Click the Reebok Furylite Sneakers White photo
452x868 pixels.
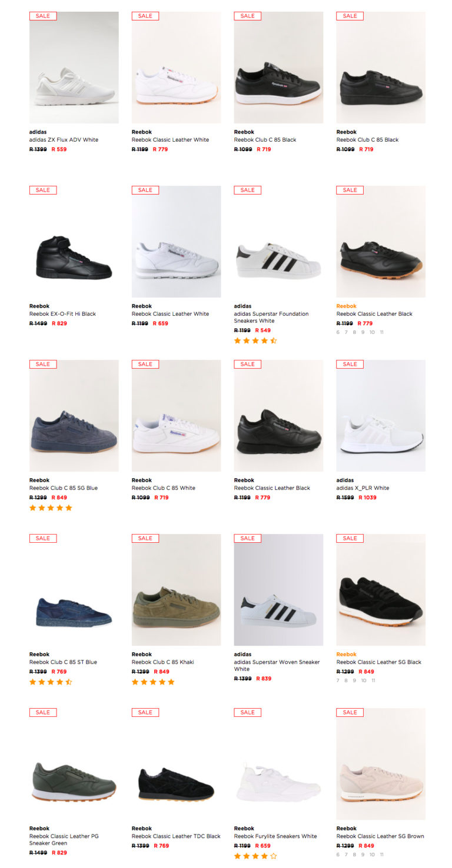278,764
